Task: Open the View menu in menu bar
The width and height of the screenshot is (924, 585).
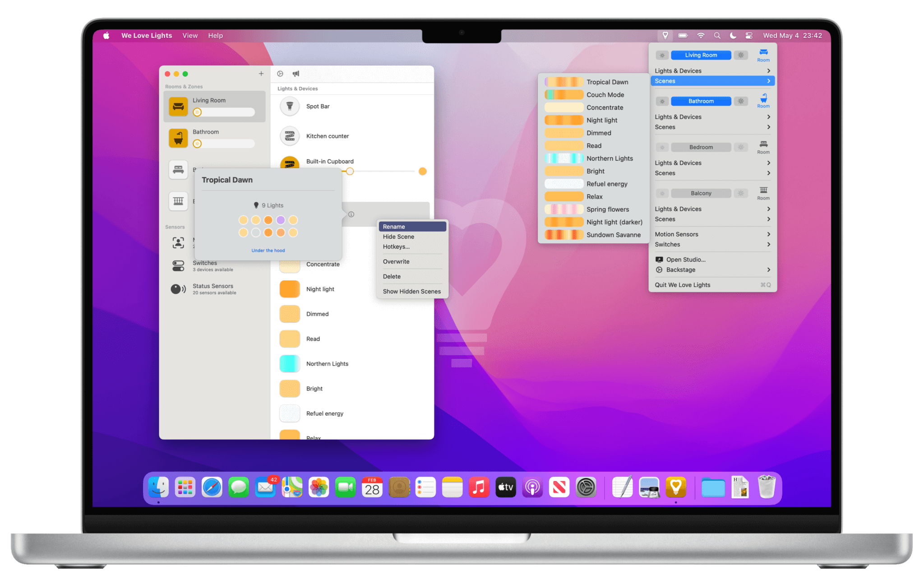Action: tap(189, 35)
